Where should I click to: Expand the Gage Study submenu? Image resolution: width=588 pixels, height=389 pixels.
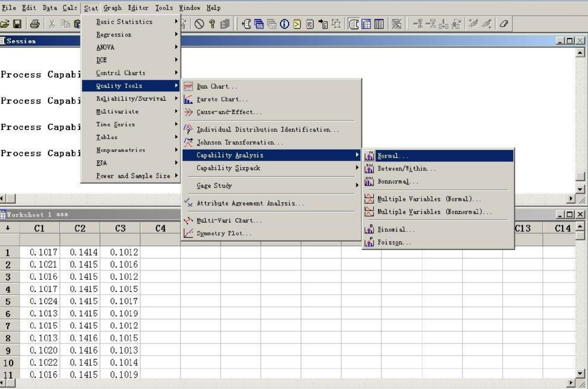272,186
